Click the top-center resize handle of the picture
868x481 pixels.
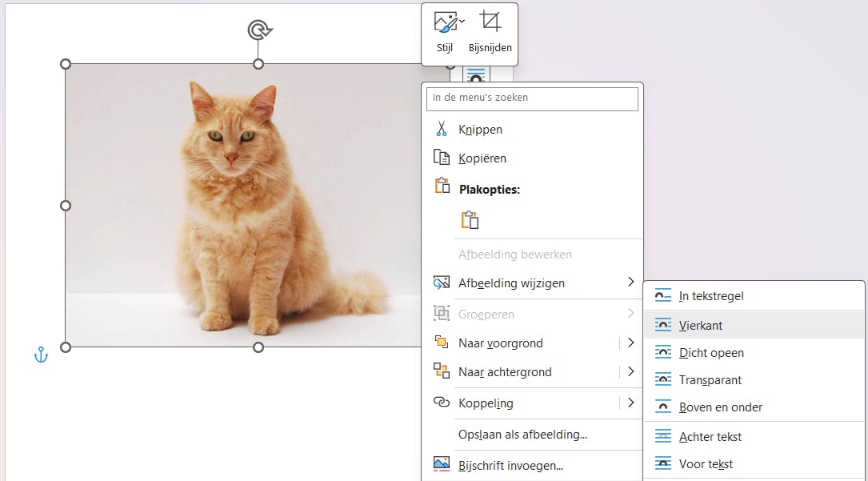[x=258, y=64]
